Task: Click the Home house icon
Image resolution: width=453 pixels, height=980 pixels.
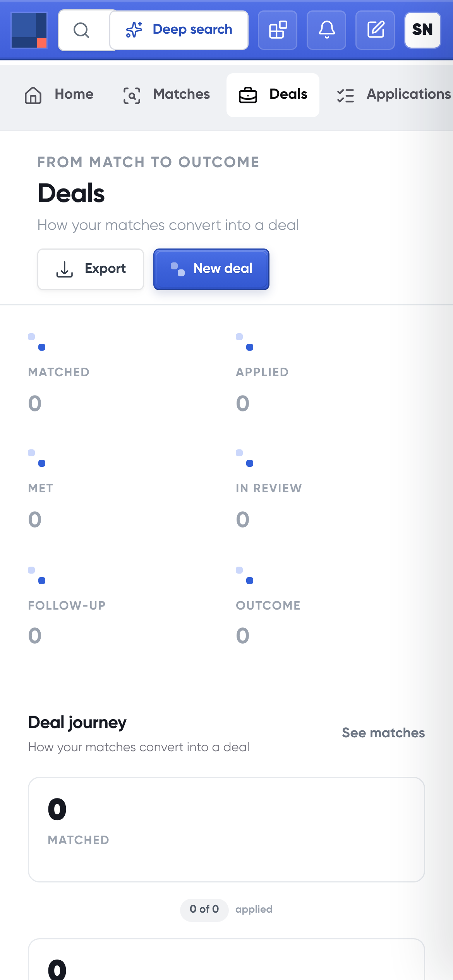Action: coord(33,95)
